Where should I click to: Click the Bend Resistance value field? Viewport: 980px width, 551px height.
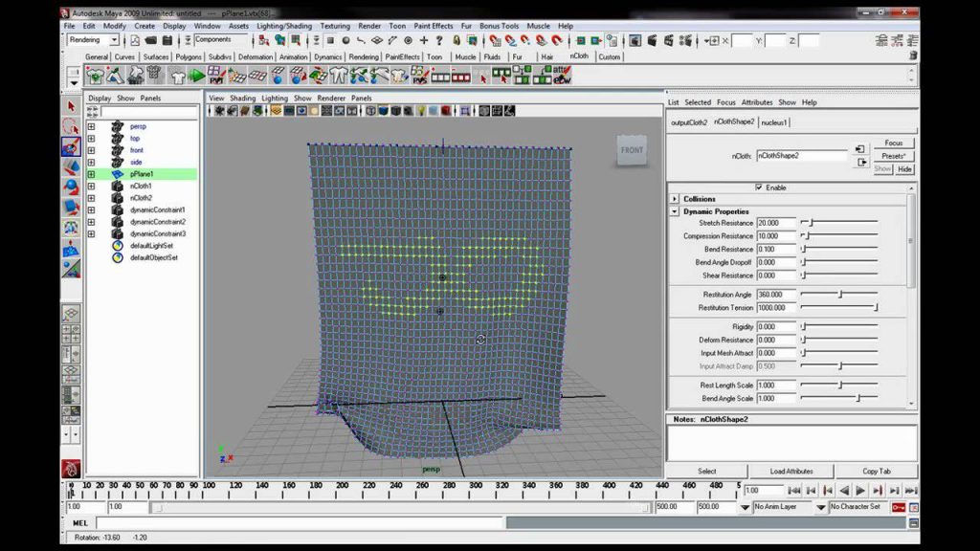point(776,250)
